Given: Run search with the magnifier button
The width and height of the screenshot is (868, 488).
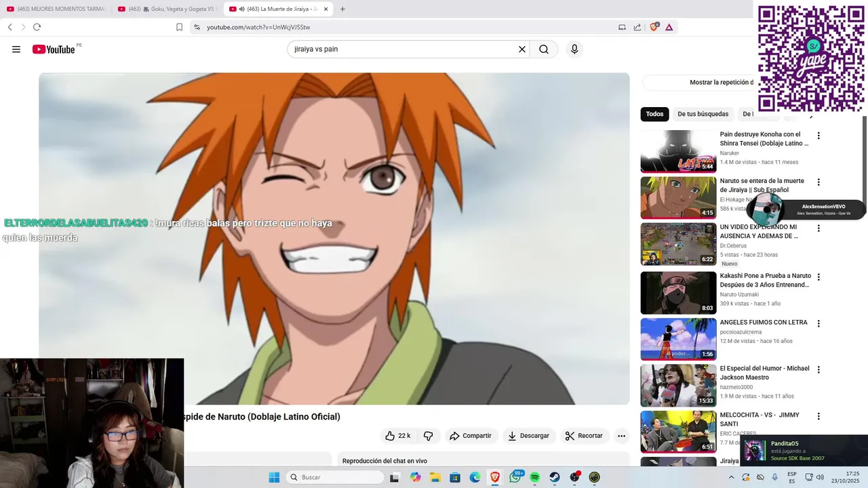Looking at the screenshot, I should (544, 49).
